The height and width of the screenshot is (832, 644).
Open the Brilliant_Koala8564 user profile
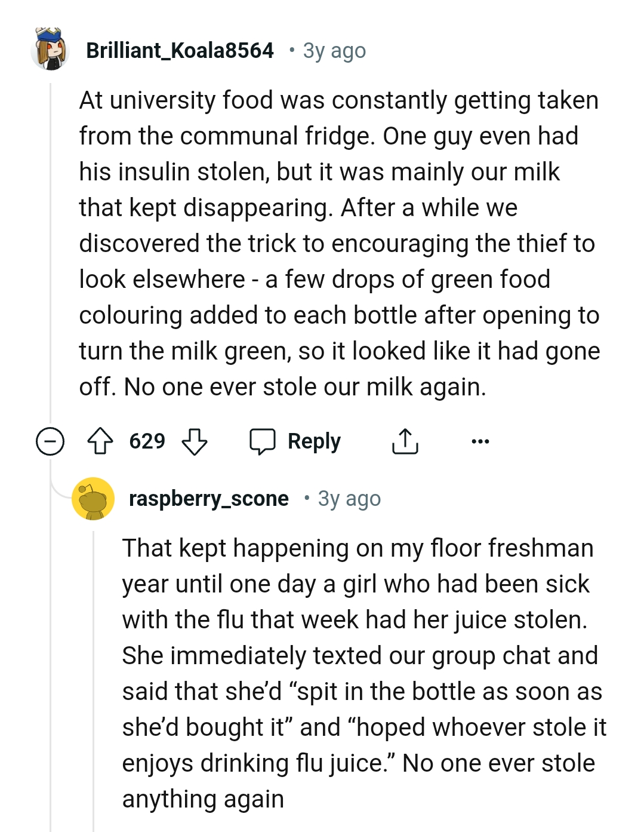pyautogui.click(x=180, y=51)
